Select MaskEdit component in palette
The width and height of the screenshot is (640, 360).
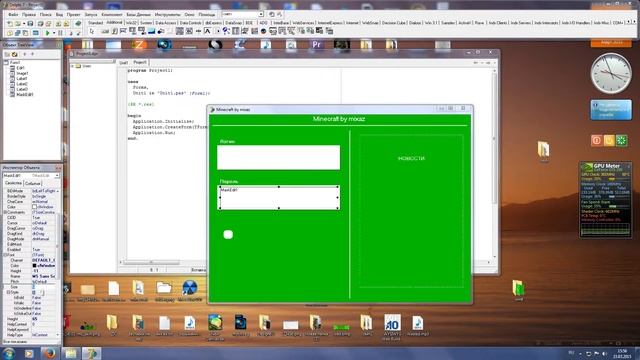[123, 31]
